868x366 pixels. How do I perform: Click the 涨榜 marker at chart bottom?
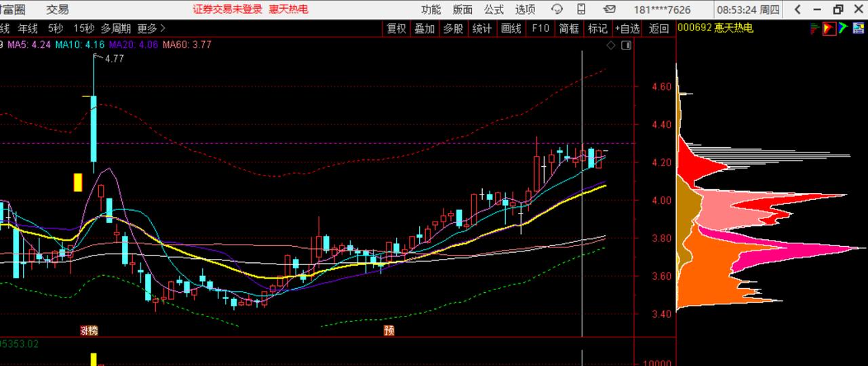tap(89, 331)
